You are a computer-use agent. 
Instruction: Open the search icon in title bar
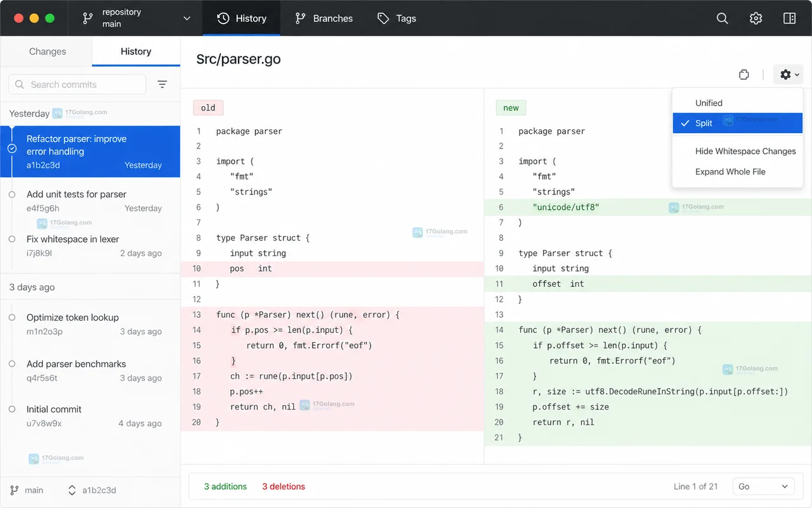722,18
